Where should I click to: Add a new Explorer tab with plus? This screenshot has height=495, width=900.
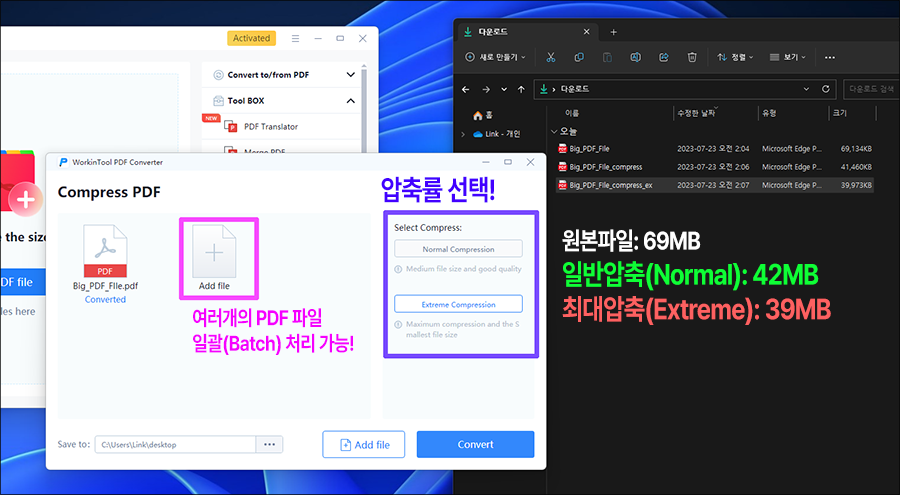coord(613,32)
